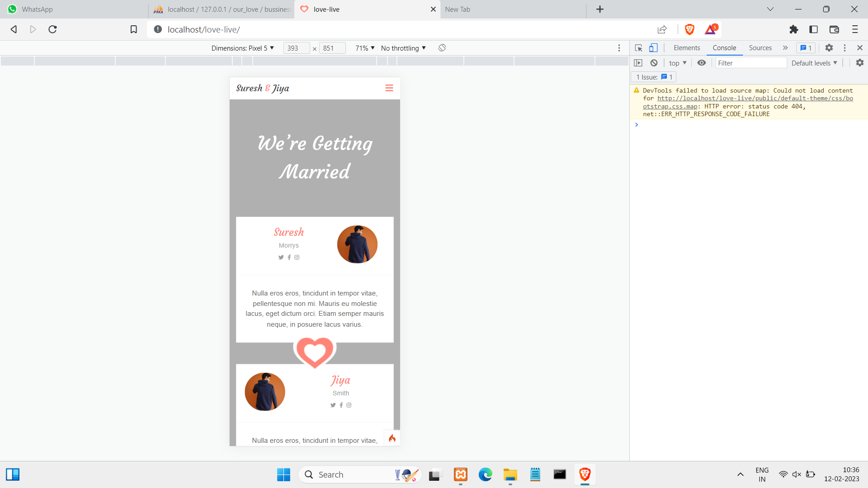Viewport: 868px width, 488px height.
Task: Open the issues counter badge in DevTools
Action: (806, 48)
